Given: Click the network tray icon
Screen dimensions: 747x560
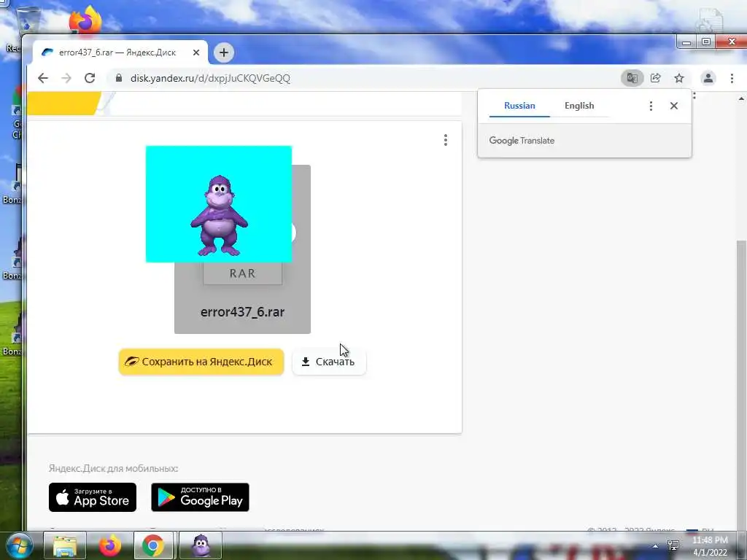Looking at the screenshot, I should tap(673, 545).
